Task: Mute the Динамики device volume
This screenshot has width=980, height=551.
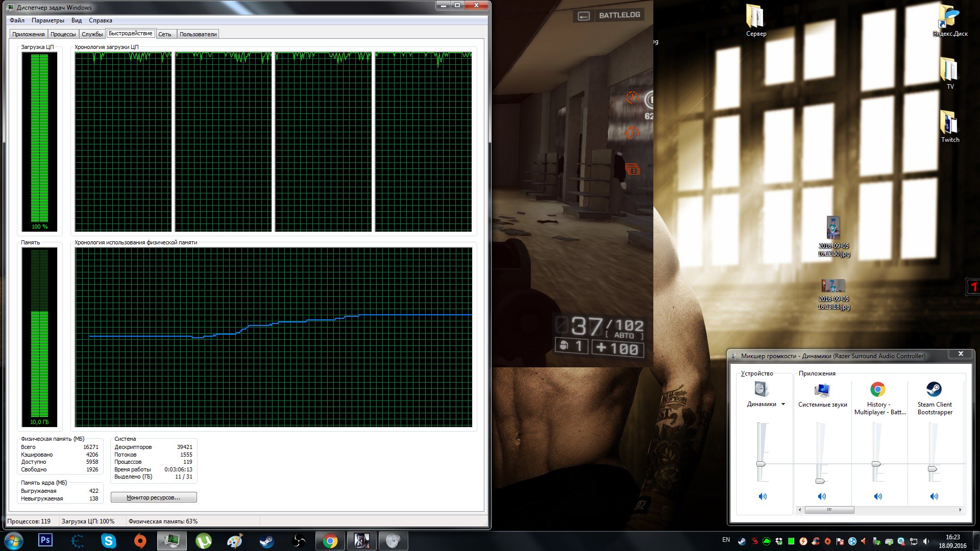Action: (x=763, y=496)
